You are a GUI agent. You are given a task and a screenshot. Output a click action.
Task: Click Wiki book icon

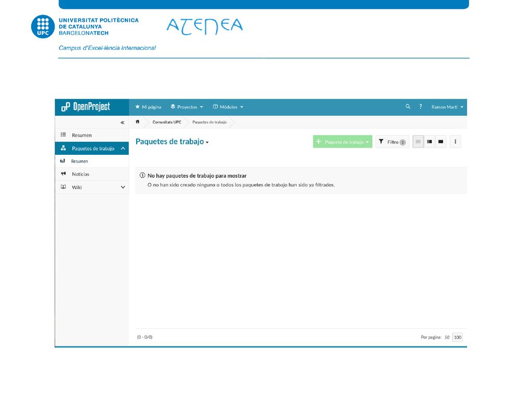pos(63,187)
